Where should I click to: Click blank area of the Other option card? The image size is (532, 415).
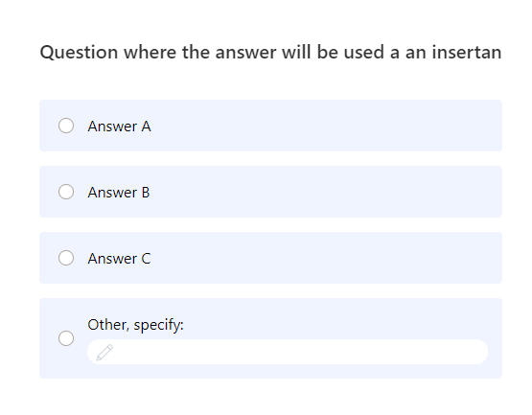click(339, 319)
